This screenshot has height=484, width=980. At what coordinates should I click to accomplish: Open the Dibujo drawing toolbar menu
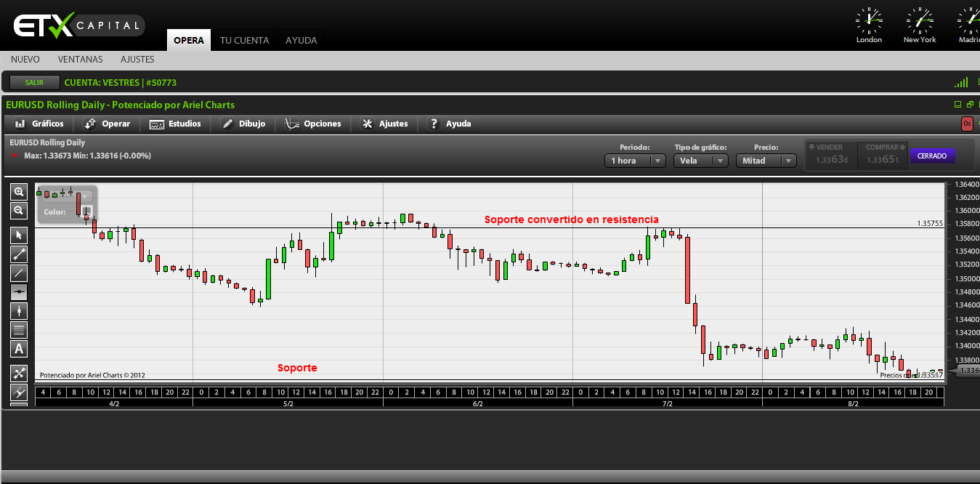tap(243, 124)
